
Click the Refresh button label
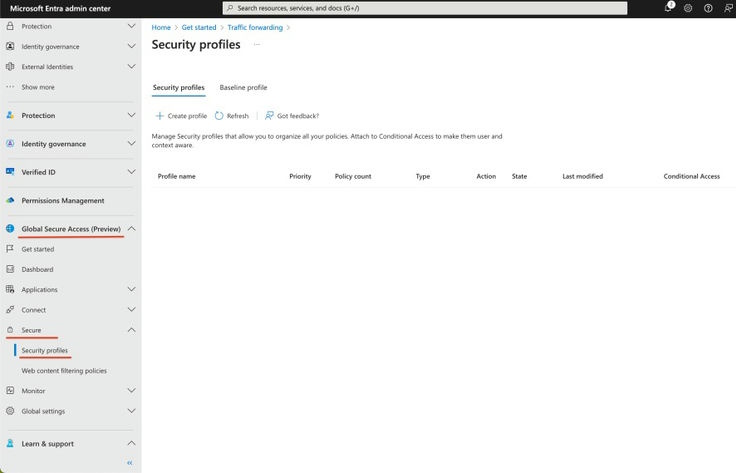pos(238,115)
